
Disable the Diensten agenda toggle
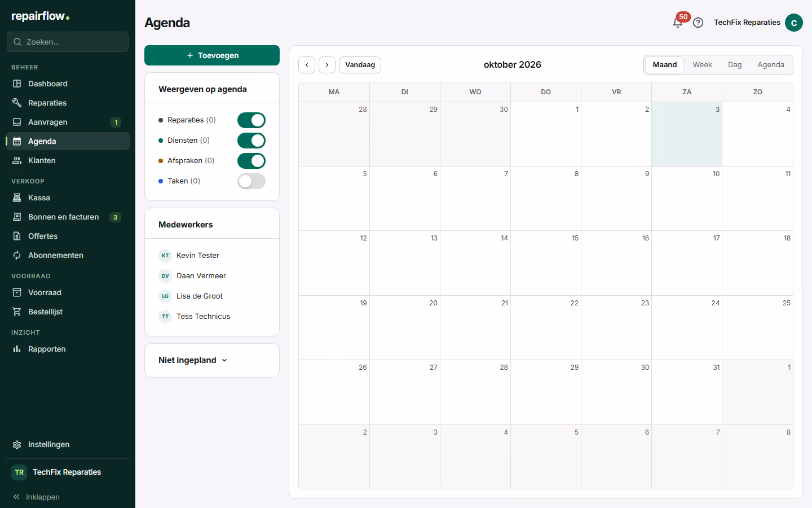pos(251,141)
